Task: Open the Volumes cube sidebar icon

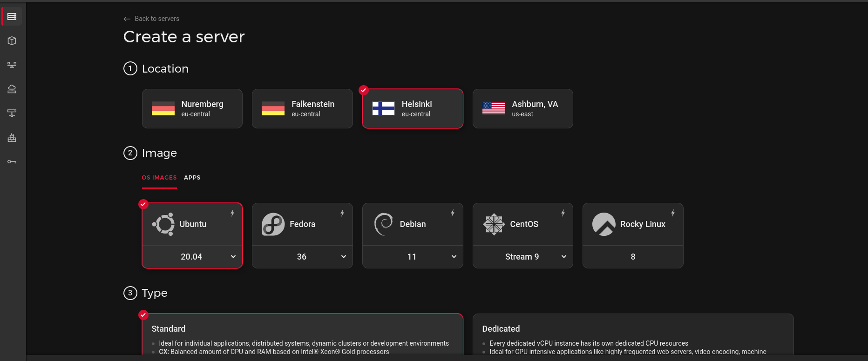Action: coord(12,41)
